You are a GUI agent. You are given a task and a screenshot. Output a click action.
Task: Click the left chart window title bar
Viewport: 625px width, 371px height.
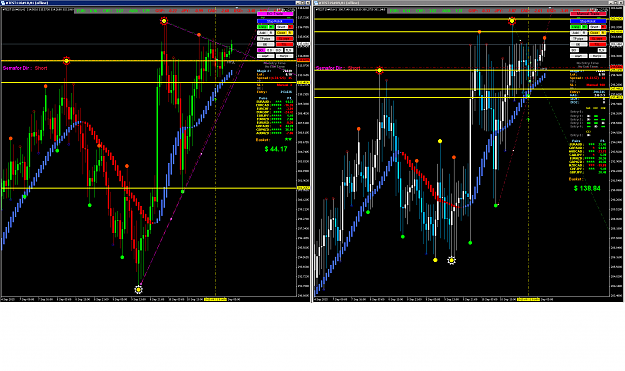pyautogui.click(x=155, y=3)
